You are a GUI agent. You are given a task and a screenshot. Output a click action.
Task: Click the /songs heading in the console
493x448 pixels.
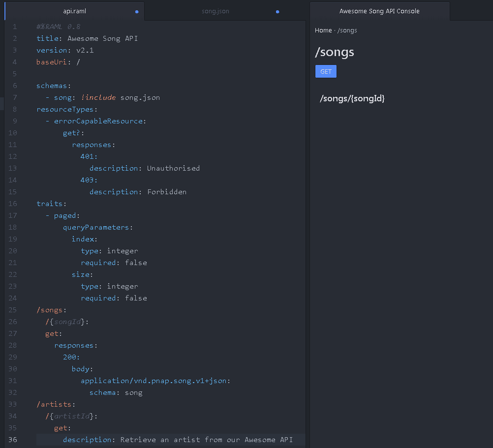(335, 52)
